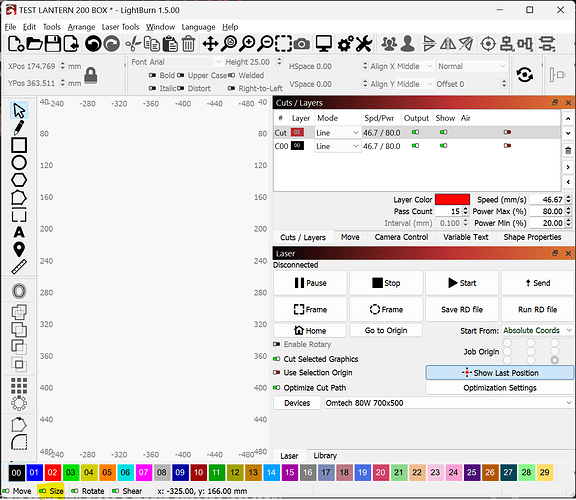576x500 pixels.
Task: Expand the Start From Absolute Coords dropdown
Action: point(537,330)
